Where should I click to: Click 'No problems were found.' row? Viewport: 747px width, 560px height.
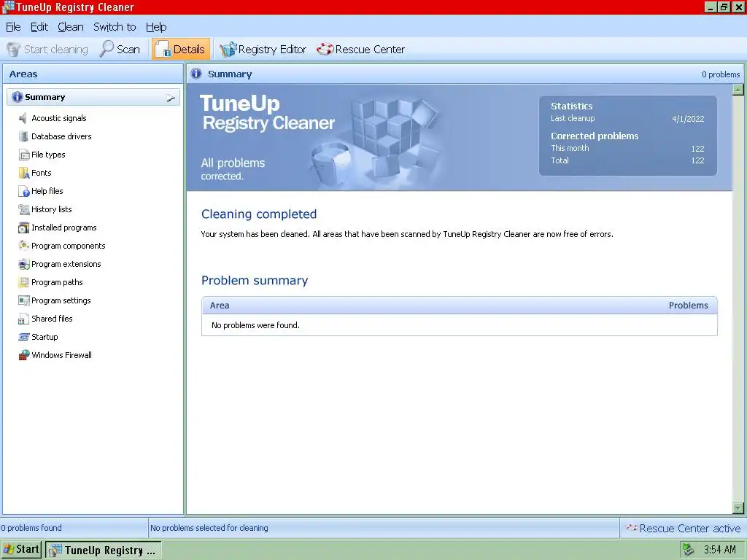[460, 325]
